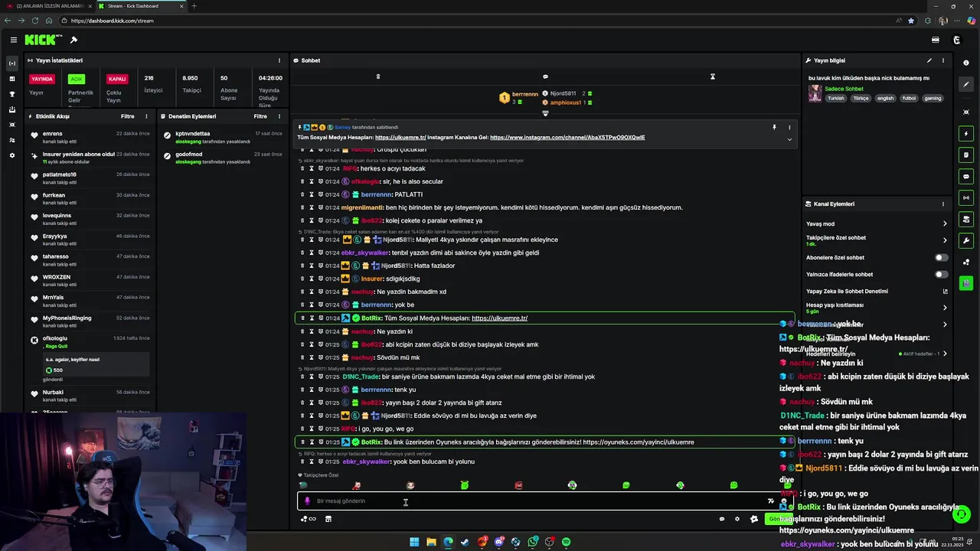This screenshot has width=980, height=551.
Task: Click the pencil widget in right rail
Action: (966, 84)
